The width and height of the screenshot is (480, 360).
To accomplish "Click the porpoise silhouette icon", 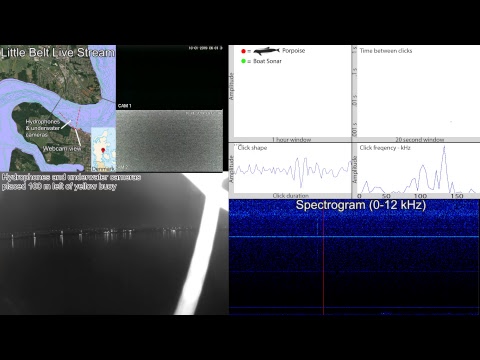I will pyautogui.click(x=266, y=51).
